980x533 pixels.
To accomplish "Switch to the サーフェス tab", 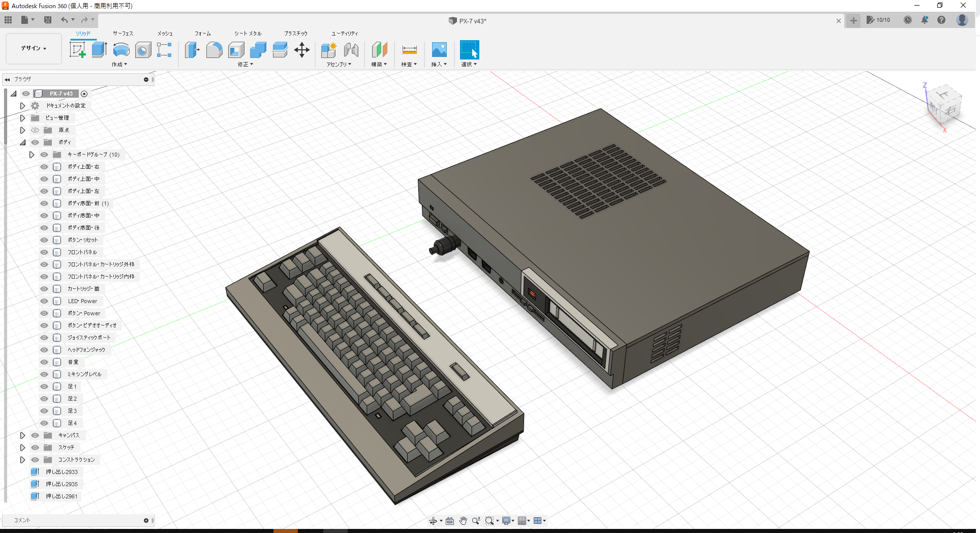I will pyautogui.click(x=122, y=34).
